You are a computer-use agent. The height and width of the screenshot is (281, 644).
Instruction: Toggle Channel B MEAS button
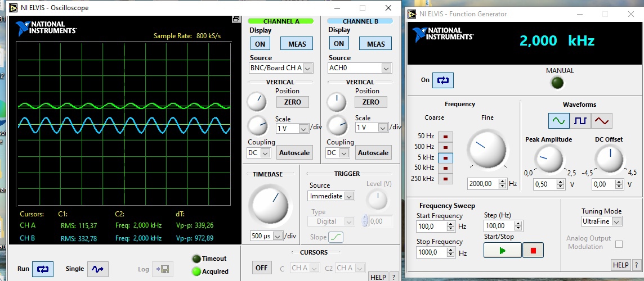[x=375, y=43]
